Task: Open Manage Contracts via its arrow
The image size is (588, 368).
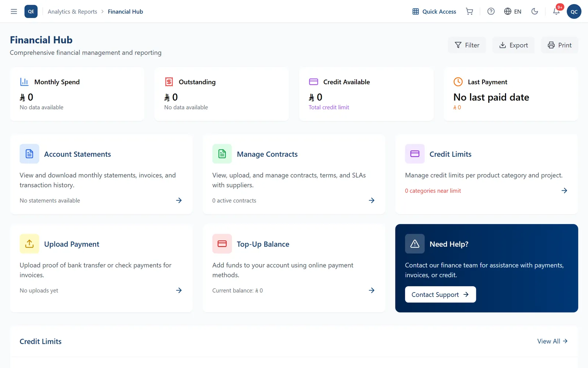Action: [x=372, y=200]
